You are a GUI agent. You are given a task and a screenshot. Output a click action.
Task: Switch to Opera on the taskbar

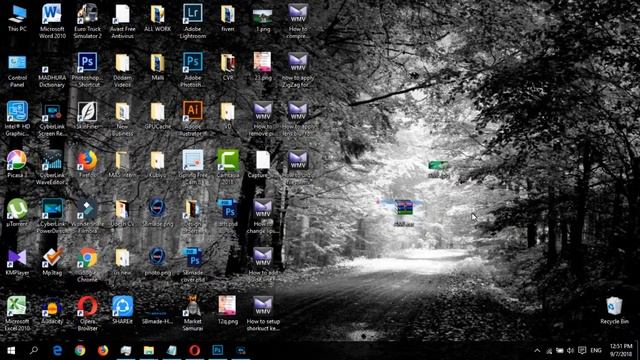click(x=195, y=350)
